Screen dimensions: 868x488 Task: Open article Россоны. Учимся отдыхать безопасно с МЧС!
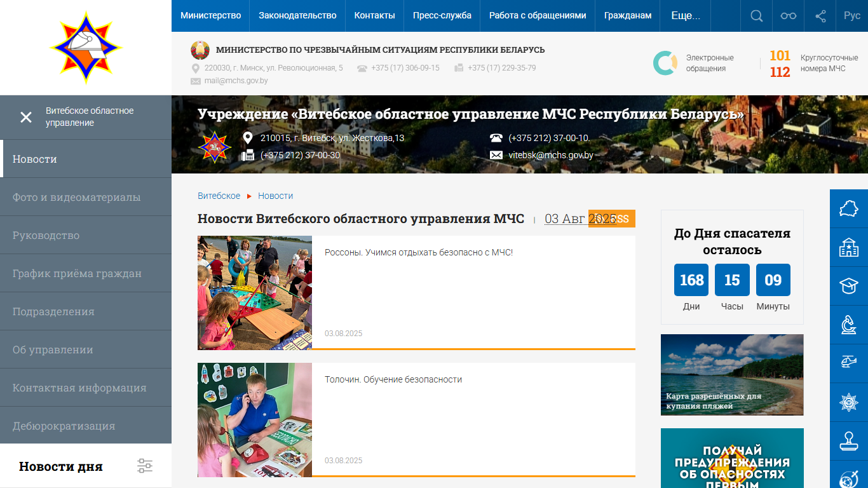tap(419, 252)
